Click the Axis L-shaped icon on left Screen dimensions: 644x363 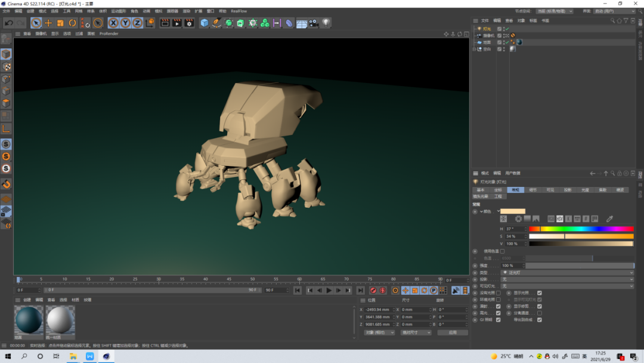coord(6,129)
